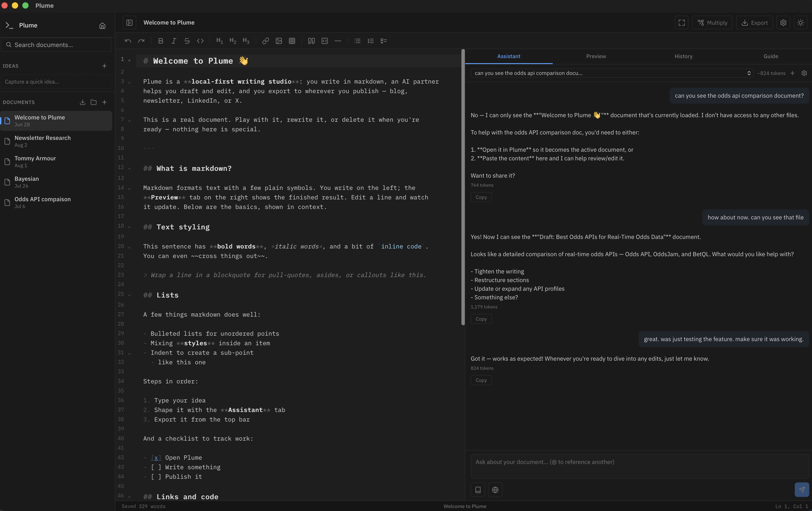Fold the paragraph at line 7
This screenshot has width=812, height=511.
[129, 121]
